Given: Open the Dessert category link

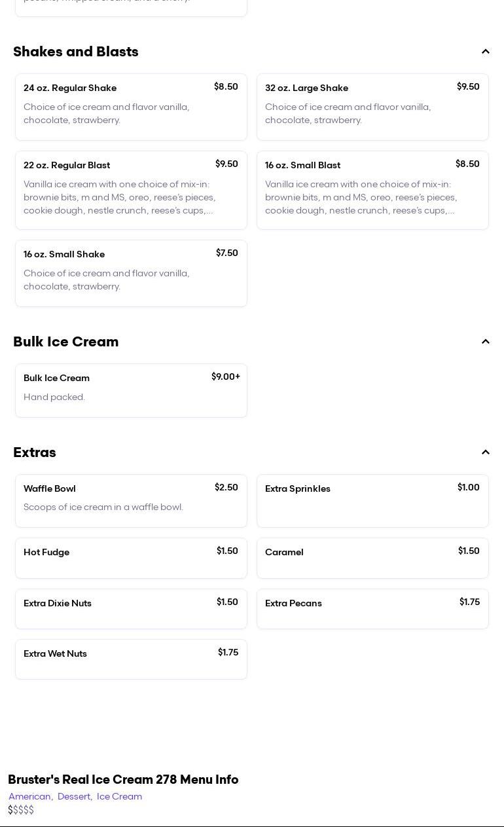Looking at the screenshot, I should [74, 796].
